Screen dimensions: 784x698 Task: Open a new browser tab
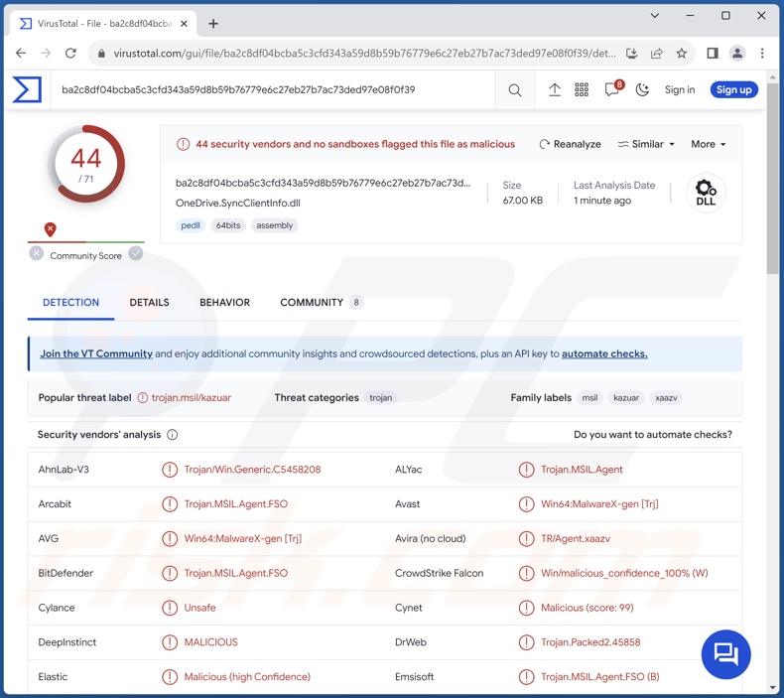pos(213,24)
